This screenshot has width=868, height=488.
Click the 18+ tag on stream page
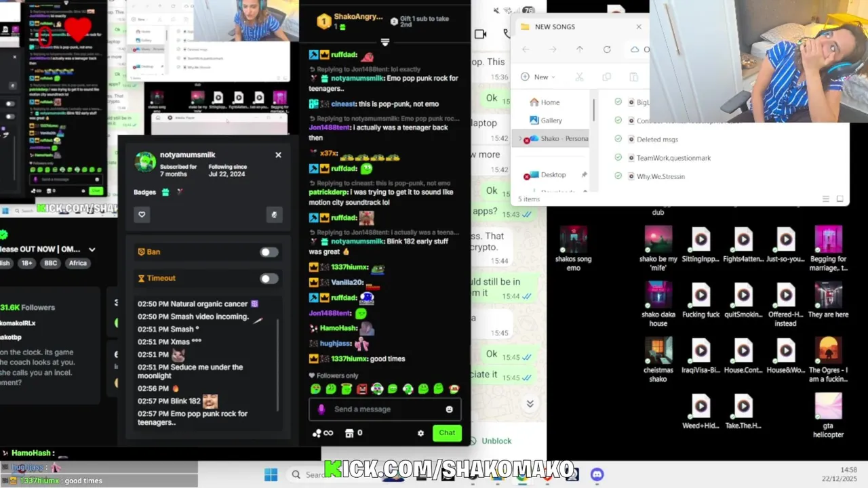point(26,264)
